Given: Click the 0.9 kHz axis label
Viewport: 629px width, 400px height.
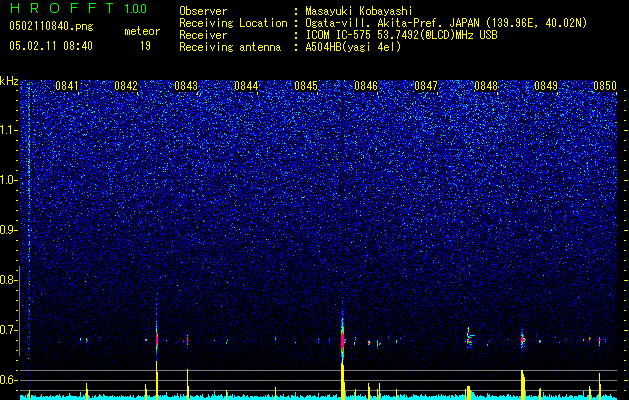Looking at the screenshot, I should (8, 230).
